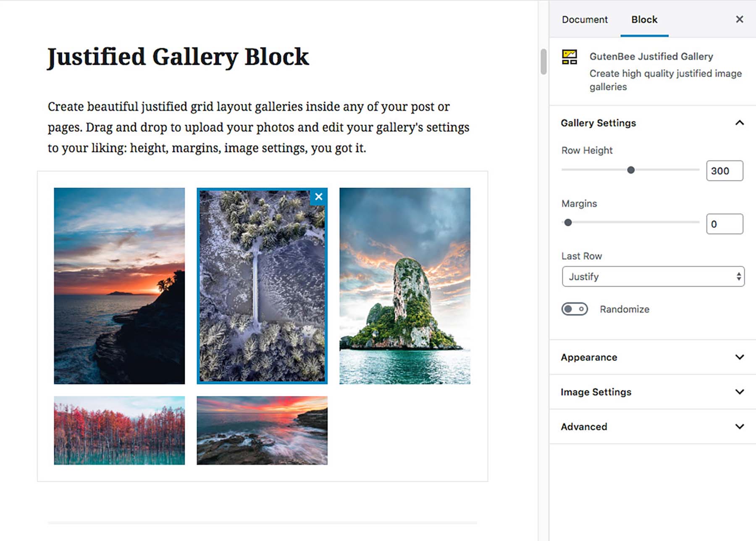Click the Justified Gallery Block heading text

[178, 56]
